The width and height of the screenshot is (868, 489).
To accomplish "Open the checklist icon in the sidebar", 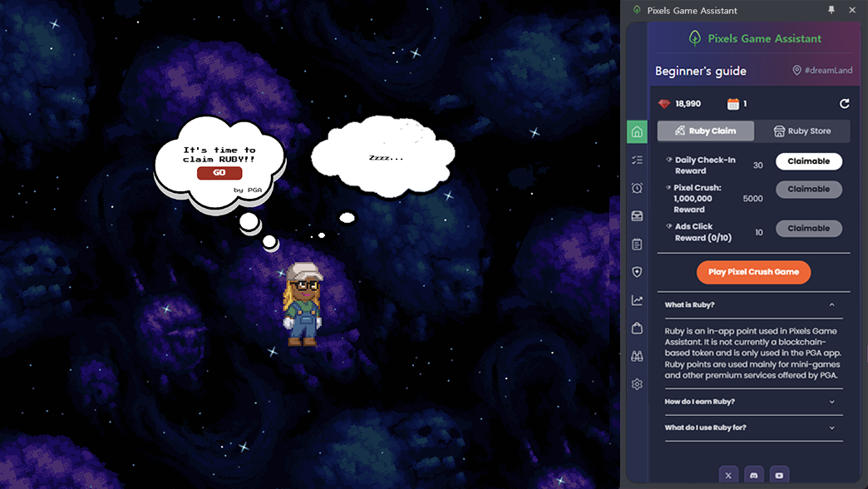I will point(637,160).
